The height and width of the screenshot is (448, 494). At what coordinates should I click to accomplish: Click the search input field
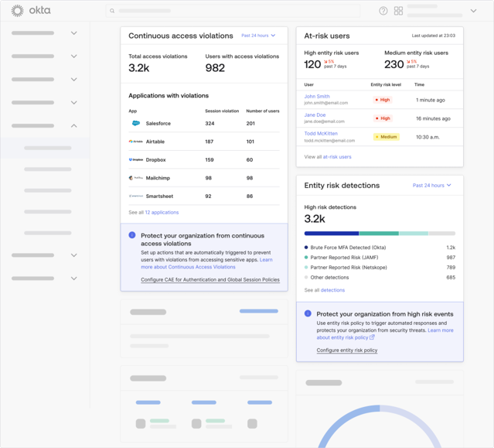coord(232,11)
